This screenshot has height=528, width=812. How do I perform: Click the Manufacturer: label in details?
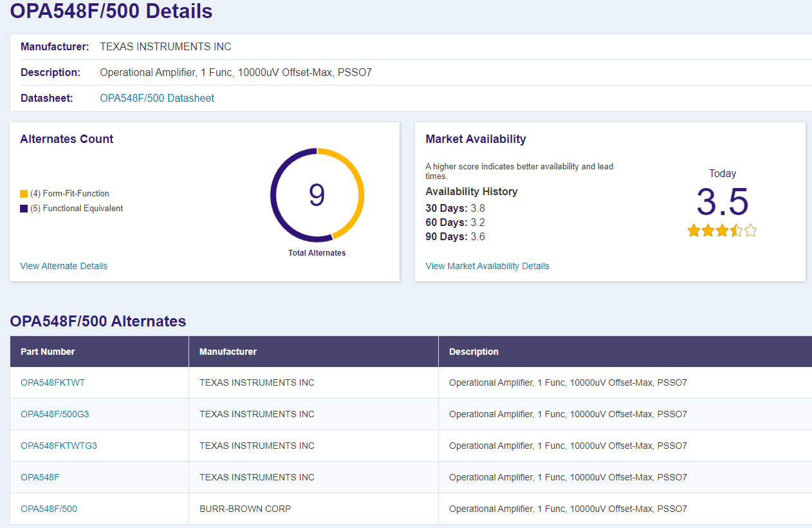(55, 47)
